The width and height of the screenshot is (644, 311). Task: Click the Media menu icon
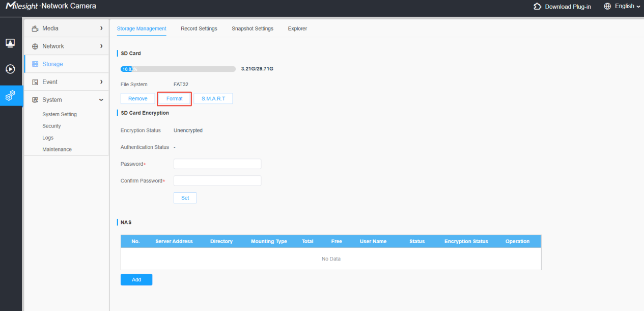click(35, 29)
